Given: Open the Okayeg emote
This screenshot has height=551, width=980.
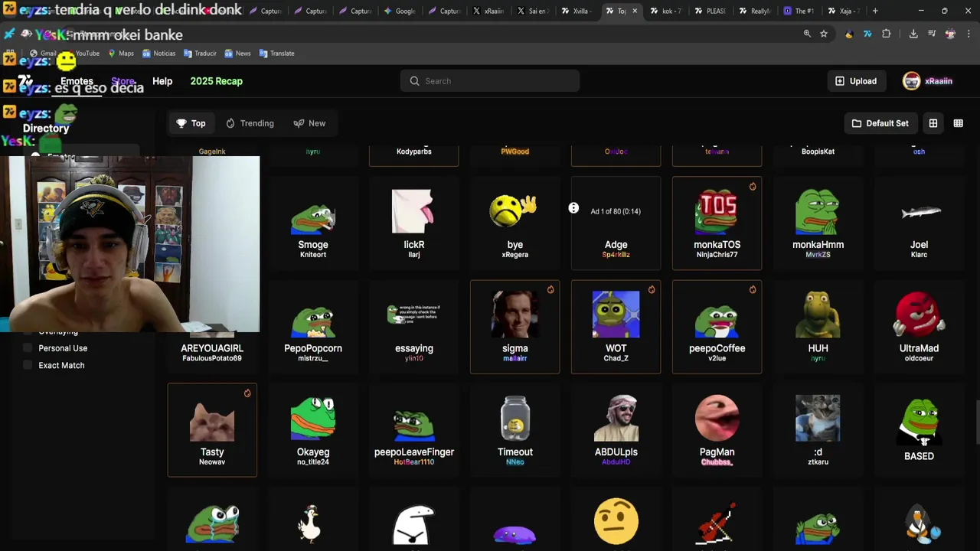Looking at the screenshot, I should click(313, 430).
